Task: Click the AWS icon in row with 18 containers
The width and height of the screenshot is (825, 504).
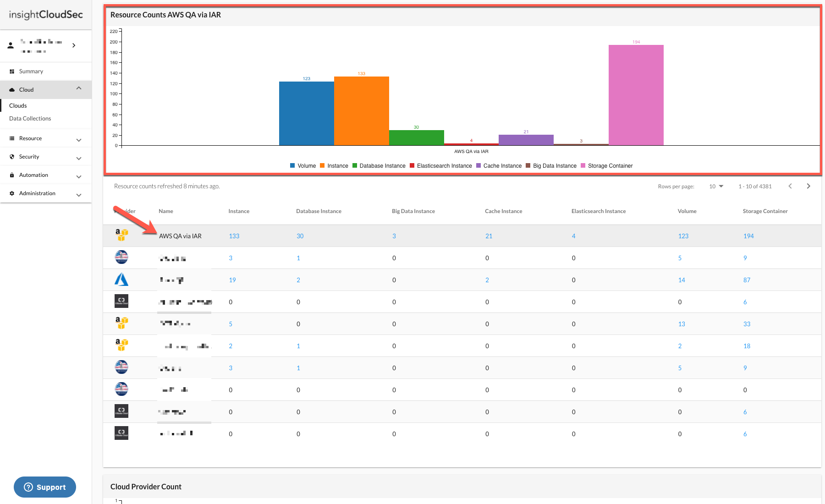Action: click(x=121, y=345)
